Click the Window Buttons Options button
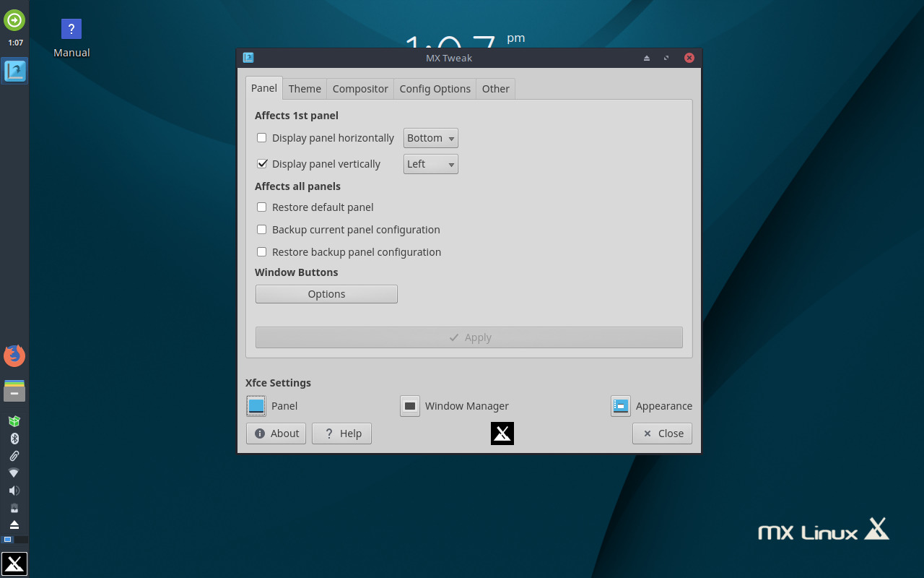The width and height of the screenshot is (924, 578). tap(326, 293)
